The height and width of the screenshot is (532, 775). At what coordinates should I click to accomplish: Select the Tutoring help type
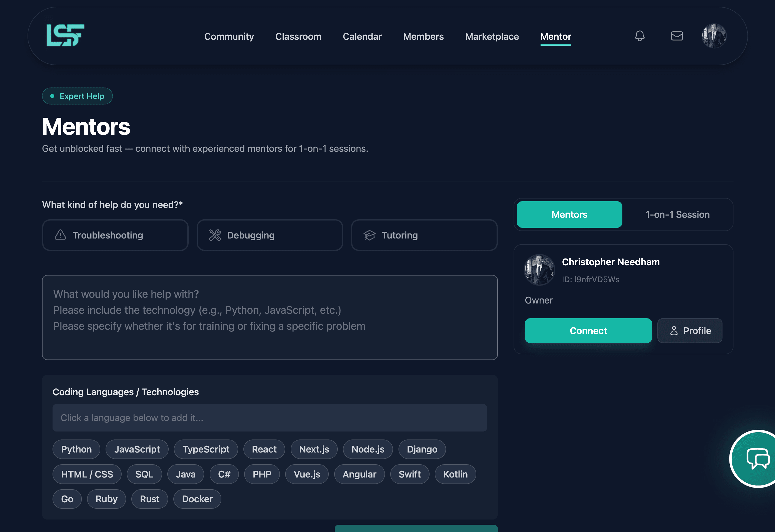tap(424, 235)
